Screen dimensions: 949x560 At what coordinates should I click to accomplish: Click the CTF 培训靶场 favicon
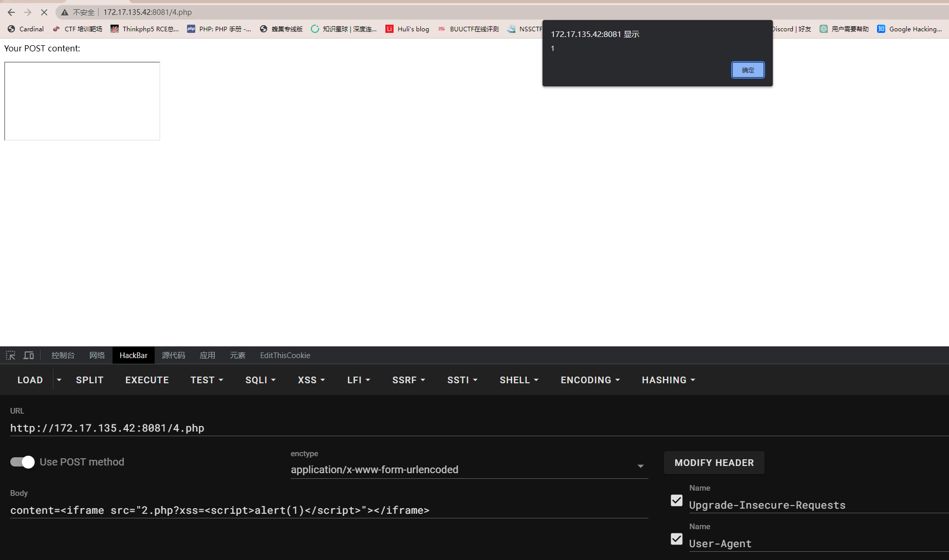click(57, 29)
